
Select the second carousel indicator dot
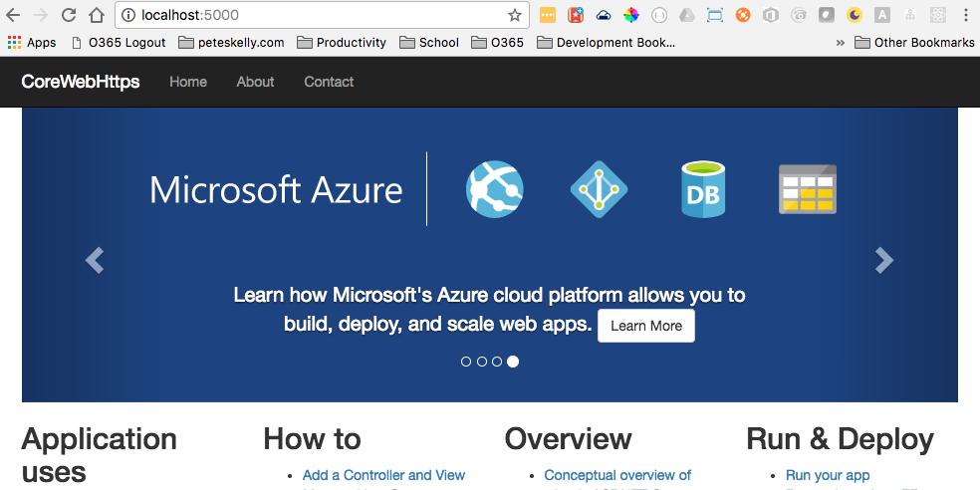click(x=482, y=362)
